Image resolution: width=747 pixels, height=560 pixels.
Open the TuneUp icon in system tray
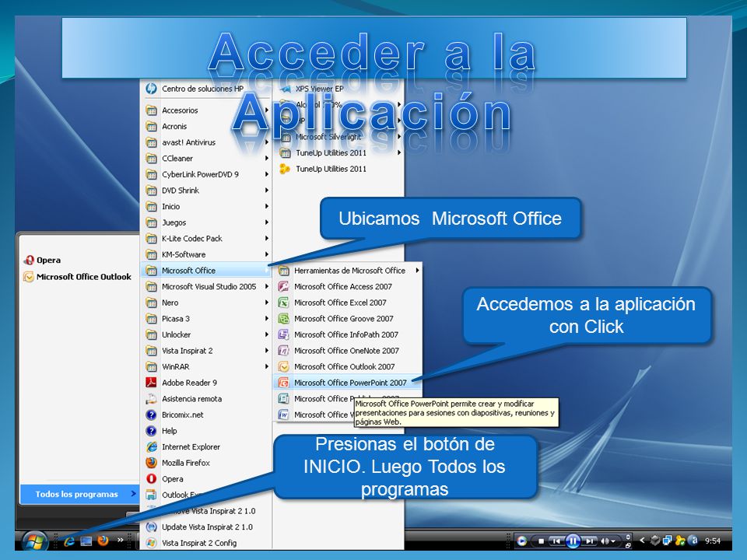pyautogui.click(x=680, y=541)
